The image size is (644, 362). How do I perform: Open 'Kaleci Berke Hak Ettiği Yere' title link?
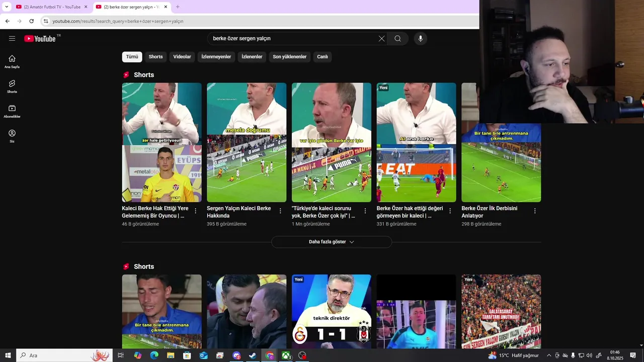pos(155,212)
